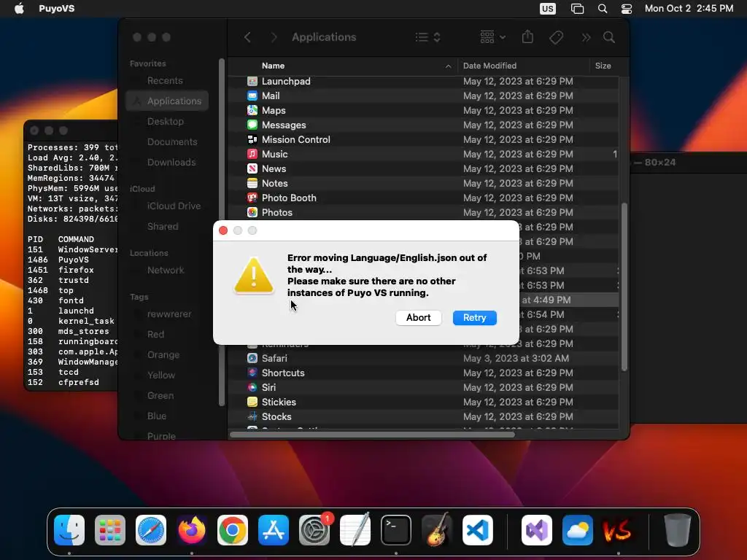This screenshot has height=560, width=747.
Task: Click the Finder sidebar scrollbar
Action: (x=222, y=232)
